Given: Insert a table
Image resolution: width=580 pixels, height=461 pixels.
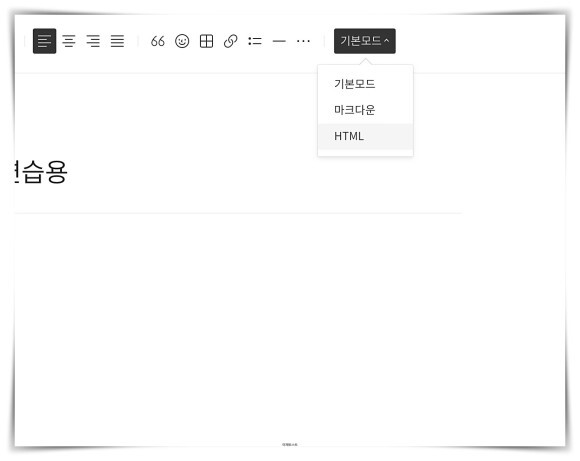Looking at the screenshot, I should (x=206, y=41).
